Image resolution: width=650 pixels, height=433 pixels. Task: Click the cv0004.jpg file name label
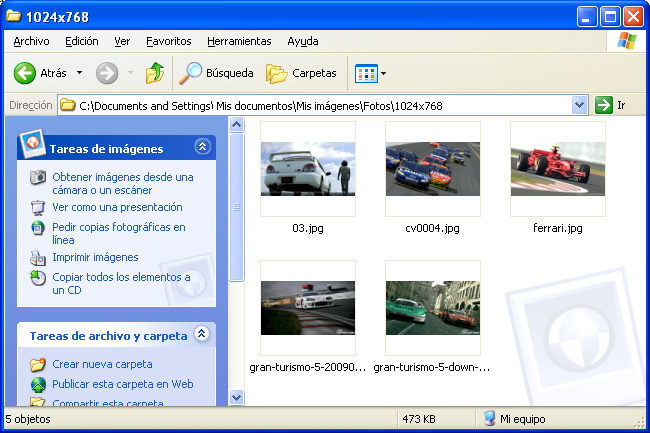432,228
